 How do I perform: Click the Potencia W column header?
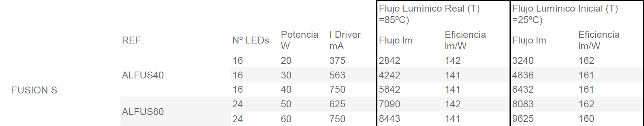(x=299, y=40)
